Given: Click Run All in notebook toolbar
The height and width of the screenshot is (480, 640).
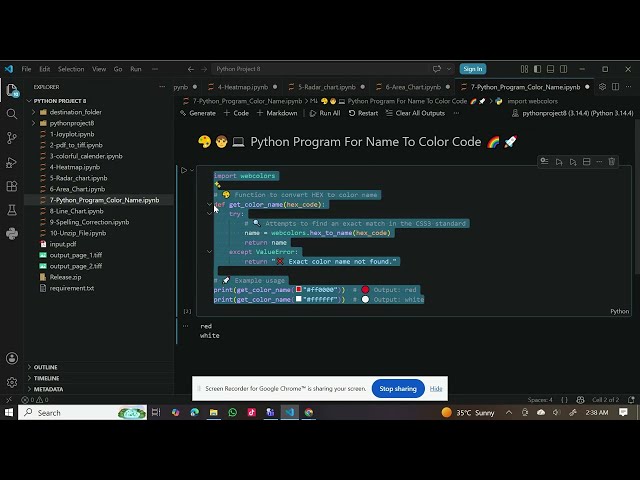Looking at the screenshot, I should pos(325,113).
